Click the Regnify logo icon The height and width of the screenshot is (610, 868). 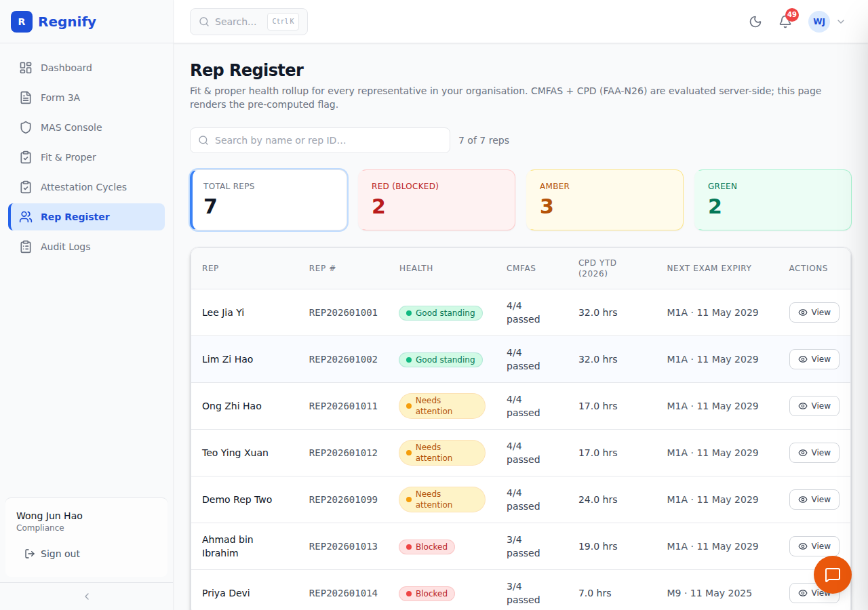(x=22, y=22)
